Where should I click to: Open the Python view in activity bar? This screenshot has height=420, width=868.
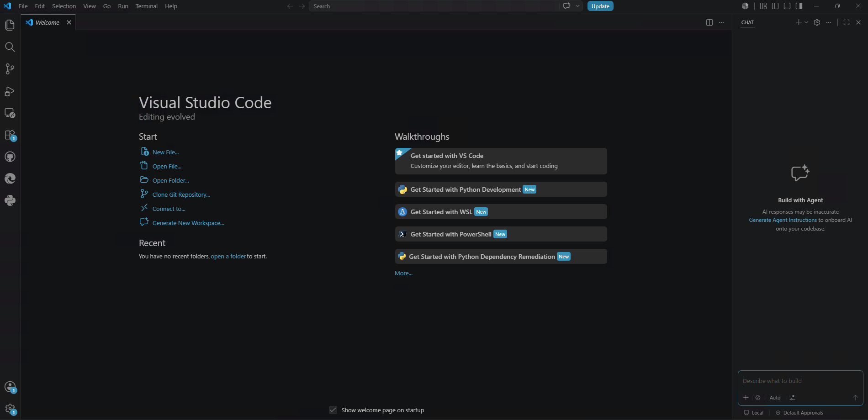click(x=10, y=200)
